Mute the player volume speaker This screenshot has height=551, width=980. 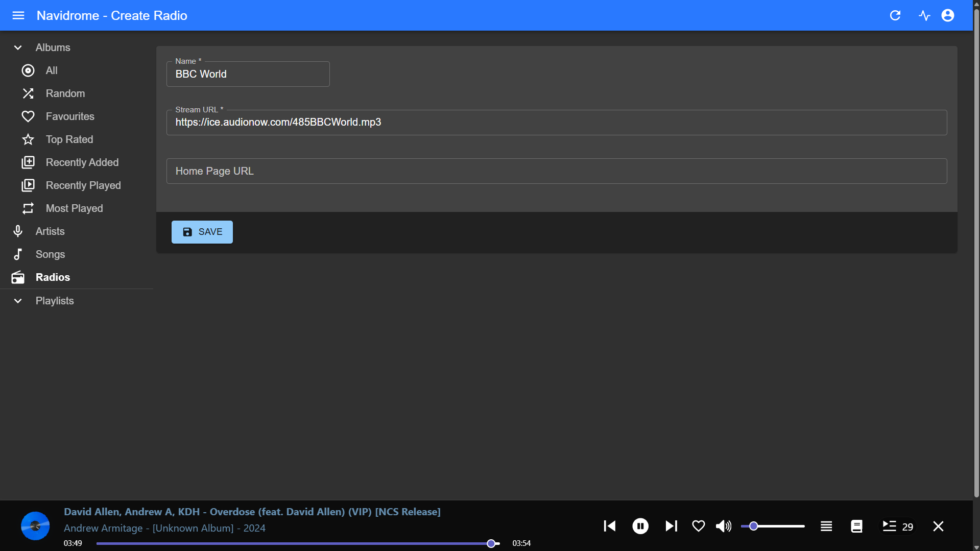tap(723, 526)
